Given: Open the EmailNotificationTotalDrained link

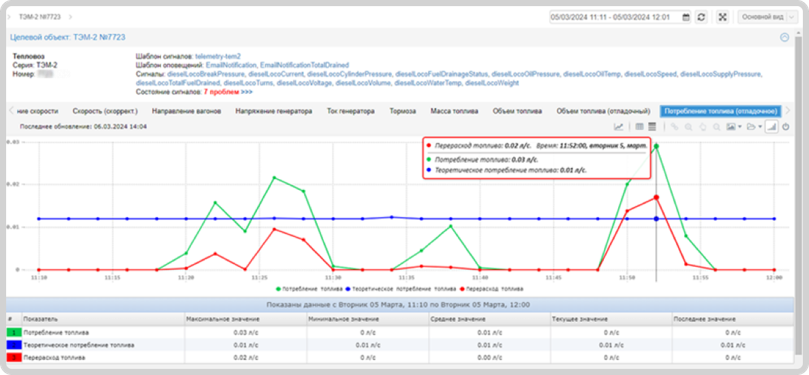Looking at the screenshot, I should pos(304,65).
